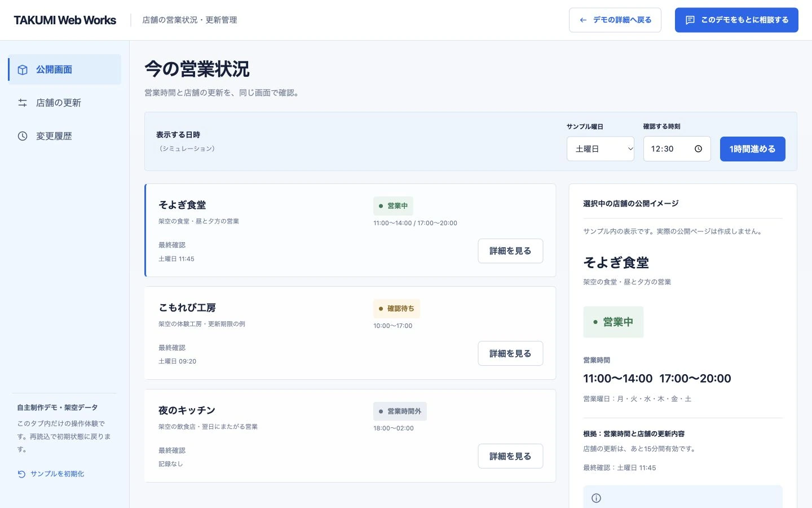Click the 選択中の店舗の公開イメージ heading
This screenshot has width=812, height=508.
tap(631, 203)
